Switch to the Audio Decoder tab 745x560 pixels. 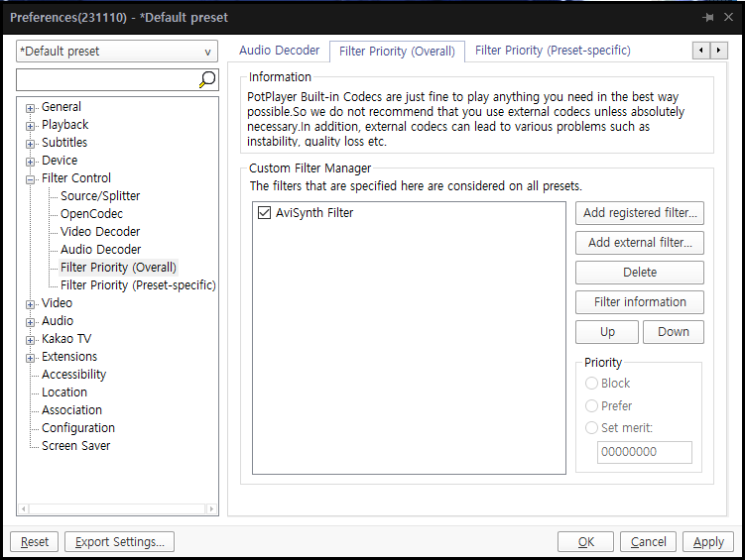[279, 51]
